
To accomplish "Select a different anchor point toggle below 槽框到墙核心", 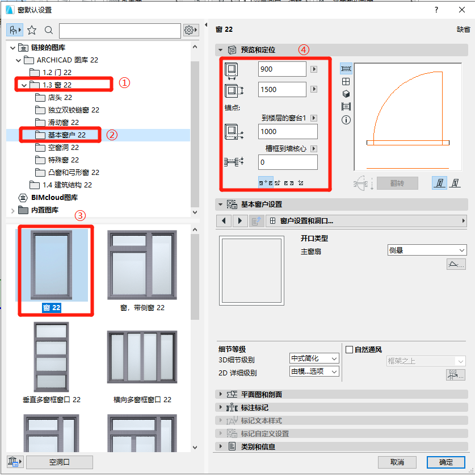I will click(277, 182).
